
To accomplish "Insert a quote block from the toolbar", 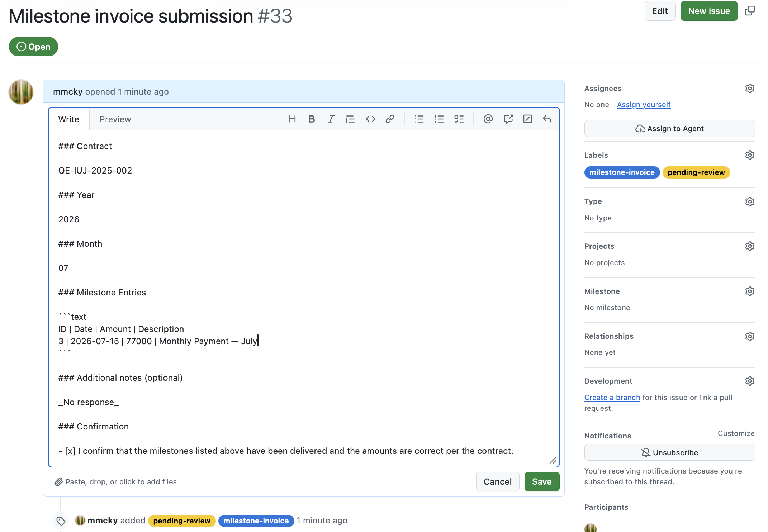I will click(x=350, y=119).
